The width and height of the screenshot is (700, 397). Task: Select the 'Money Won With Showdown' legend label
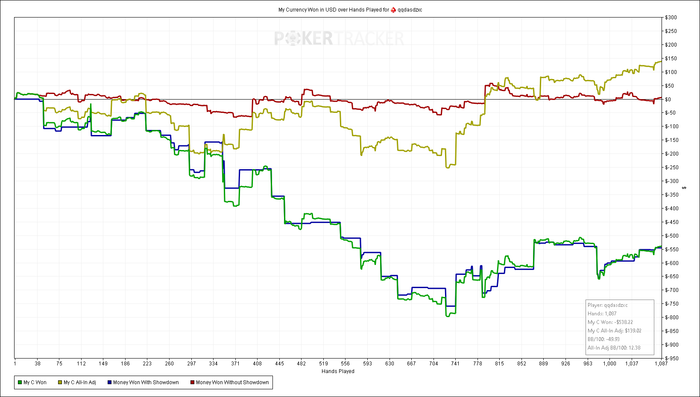point(146,382)
